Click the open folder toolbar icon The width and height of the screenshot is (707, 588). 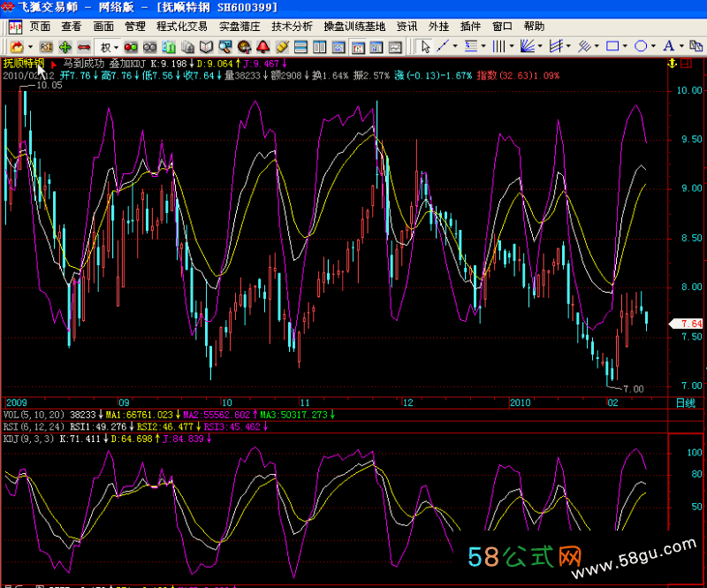click(x=17, y=47)
